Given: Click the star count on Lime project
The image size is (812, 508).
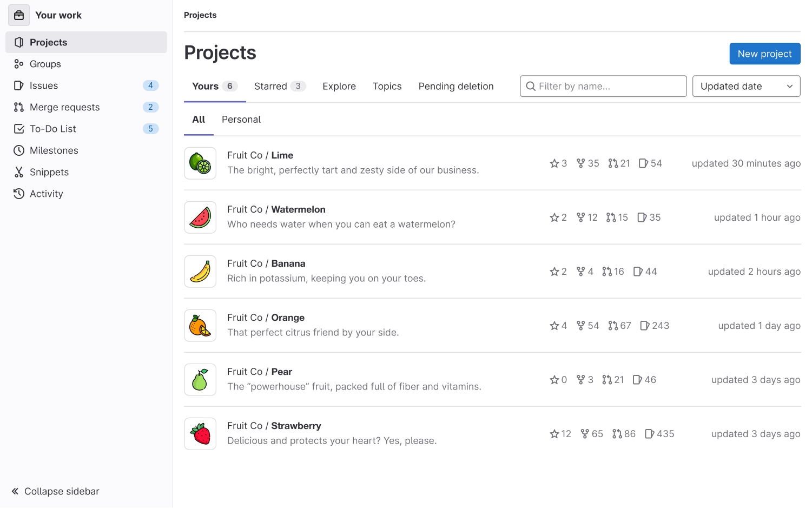Looking at the screenshot, I should point(558,163).
